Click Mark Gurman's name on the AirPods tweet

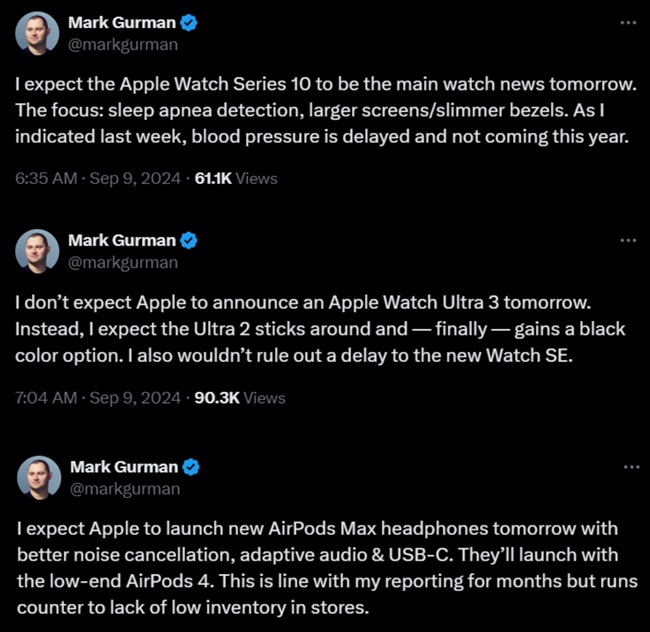[121, 468]
